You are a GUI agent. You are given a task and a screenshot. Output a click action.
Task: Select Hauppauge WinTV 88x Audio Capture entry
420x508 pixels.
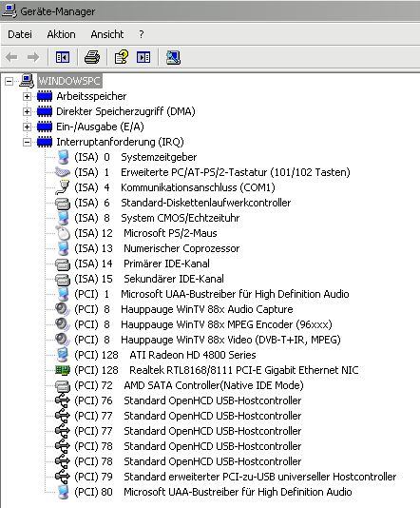(x=183, y=309)
